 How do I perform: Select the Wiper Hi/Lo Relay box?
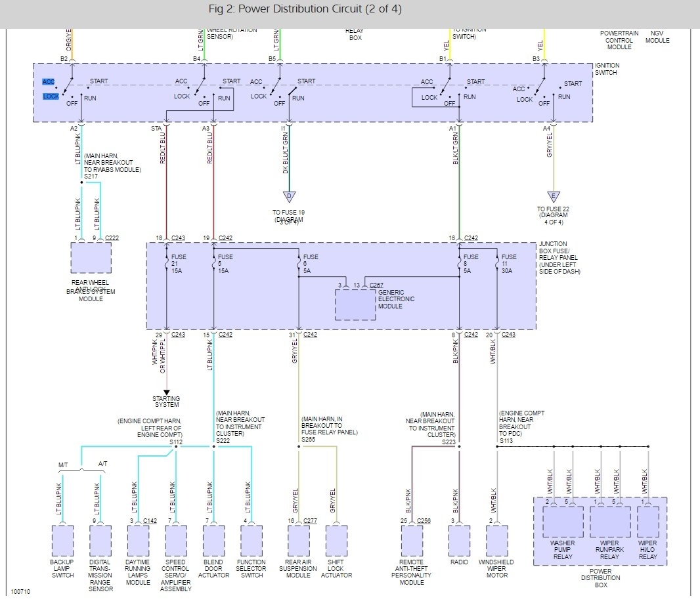click(x=648, y=522)
